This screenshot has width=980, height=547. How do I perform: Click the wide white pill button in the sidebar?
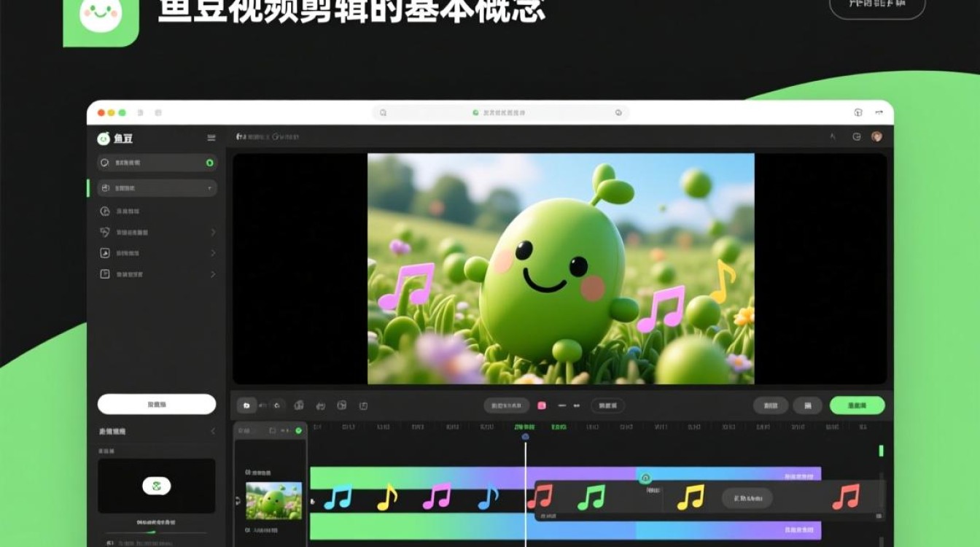(157, 404)
